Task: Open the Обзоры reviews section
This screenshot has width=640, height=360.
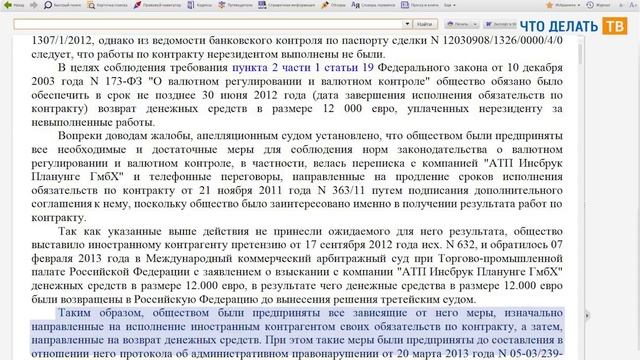Action: [x=333, y=5]
